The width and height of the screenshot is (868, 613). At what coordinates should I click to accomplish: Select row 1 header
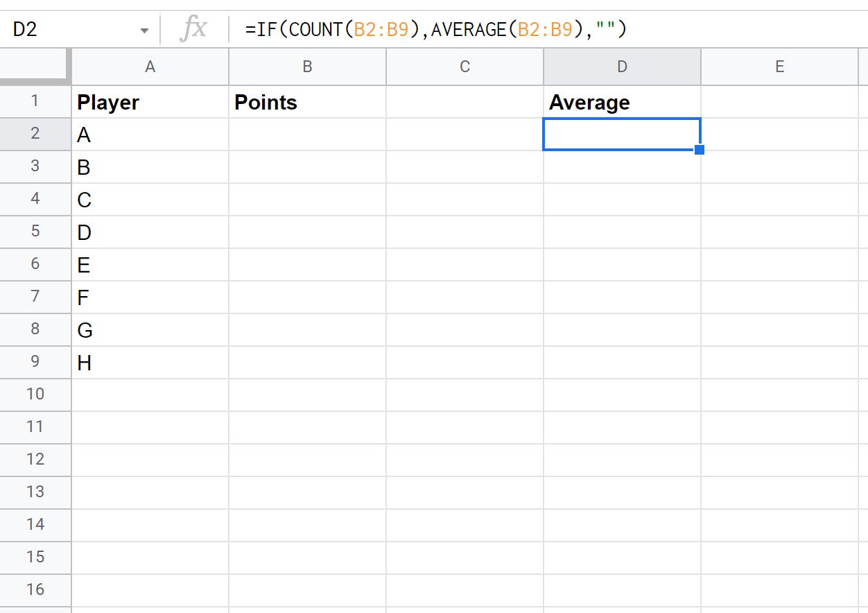[35, 101]
